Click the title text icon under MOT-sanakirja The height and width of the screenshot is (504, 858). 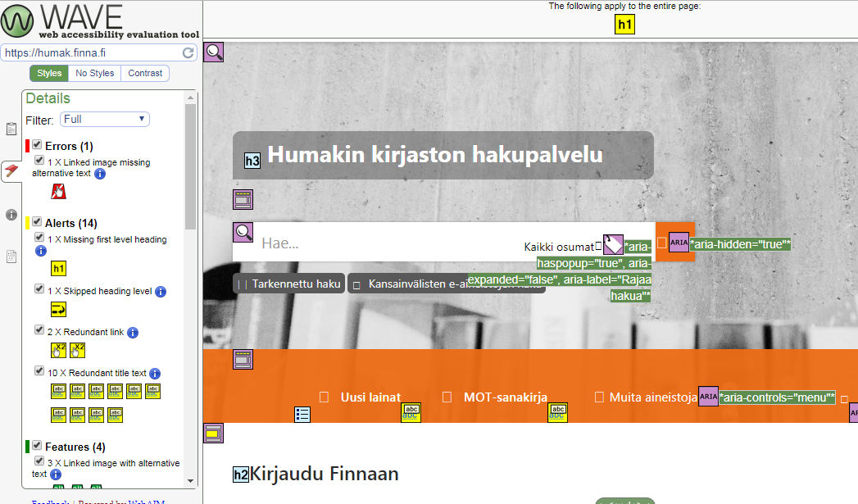coord(557,412)
